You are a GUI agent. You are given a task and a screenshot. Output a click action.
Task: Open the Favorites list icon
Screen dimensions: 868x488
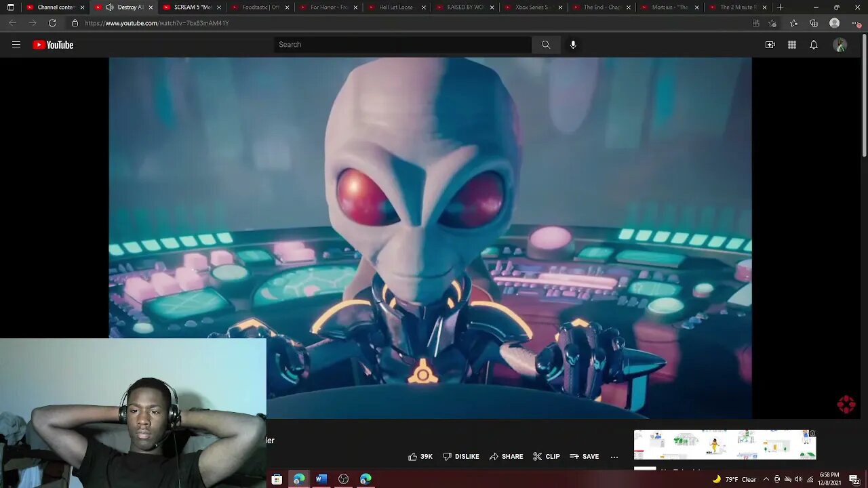[793, 23]
